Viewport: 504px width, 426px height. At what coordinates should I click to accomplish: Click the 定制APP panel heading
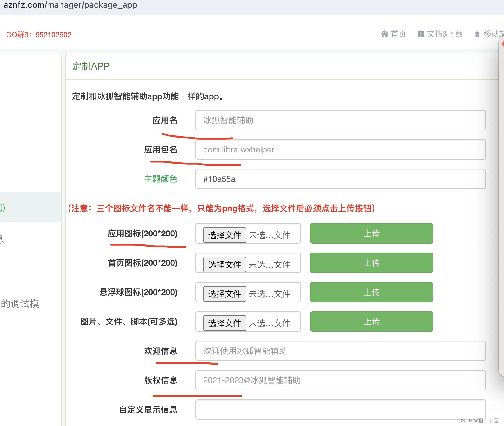coord(91,66)
